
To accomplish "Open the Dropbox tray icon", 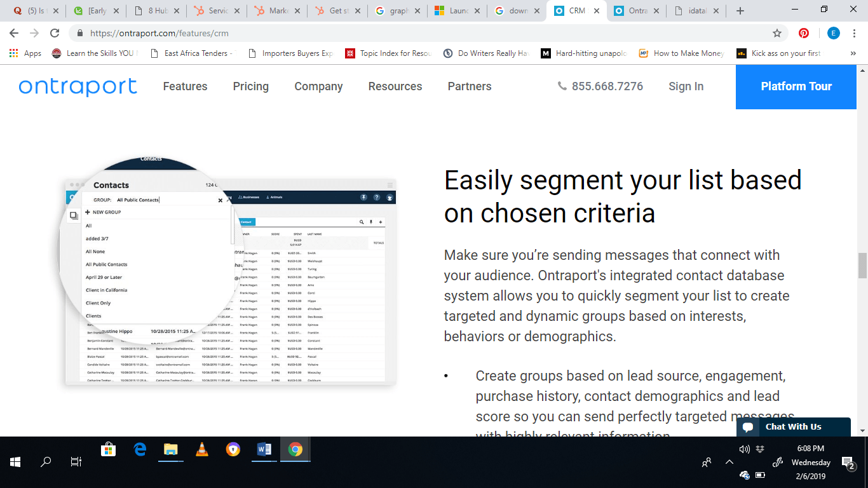I will (760, 449).
